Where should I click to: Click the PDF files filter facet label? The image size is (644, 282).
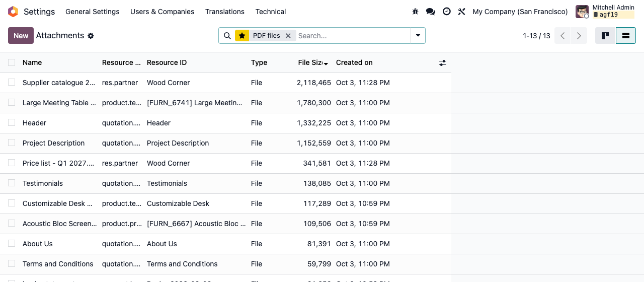(x=267, y=36)
